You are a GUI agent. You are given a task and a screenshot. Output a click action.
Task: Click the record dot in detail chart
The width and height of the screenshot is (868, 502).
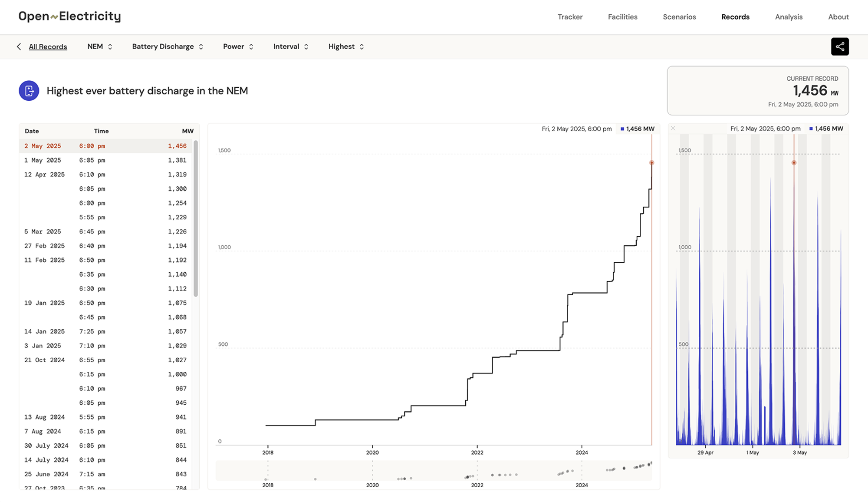click(794, 163)
